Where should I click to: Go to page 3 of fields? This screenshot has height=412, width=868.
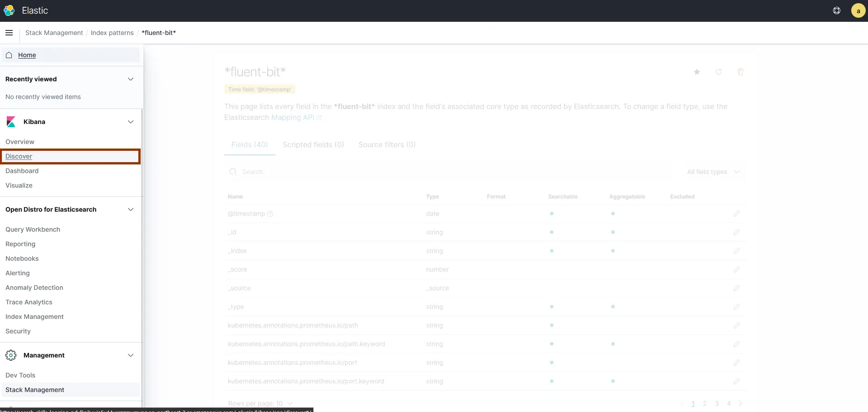tap(717, 403)
